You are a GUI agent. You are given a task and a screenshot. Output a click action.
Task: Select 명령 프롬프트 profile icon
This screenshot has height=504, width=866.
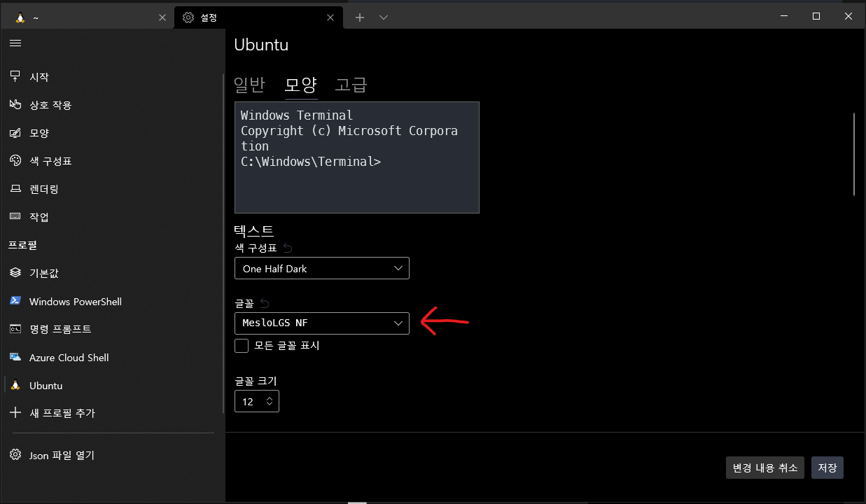tap(15, 329)
